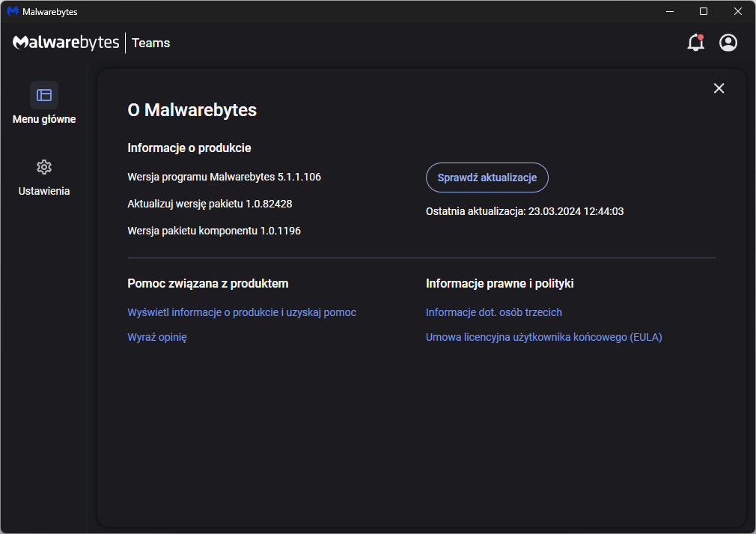Screen dimensions: 756x534
Task: Click the Malwarebytes title bar app icon
Action: click(13, 11)
